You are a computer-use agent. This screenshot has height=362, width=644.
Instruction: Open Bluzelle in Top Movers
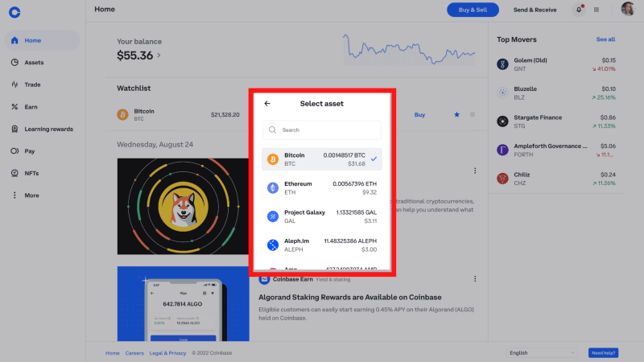point(556,93)
